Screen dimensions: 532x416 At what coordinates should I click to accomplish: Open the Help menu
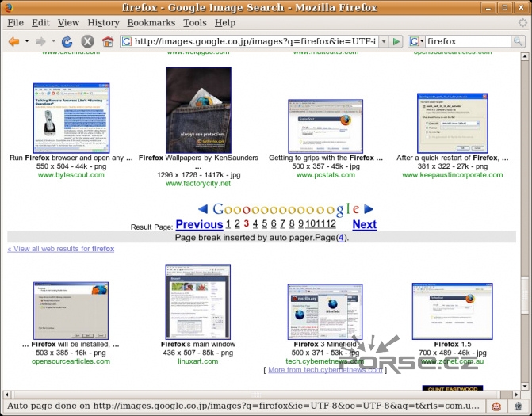[x=225, y=23]
